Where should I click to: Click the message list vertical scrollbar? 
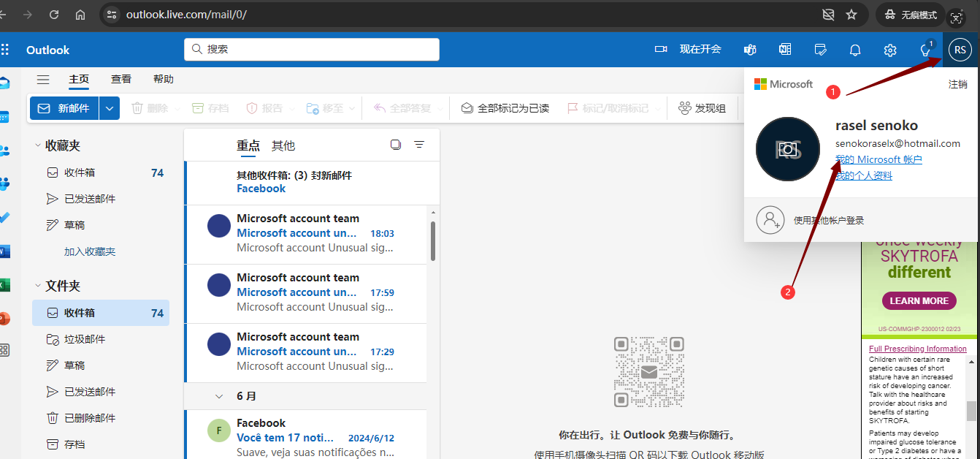(x=433, y=241)
